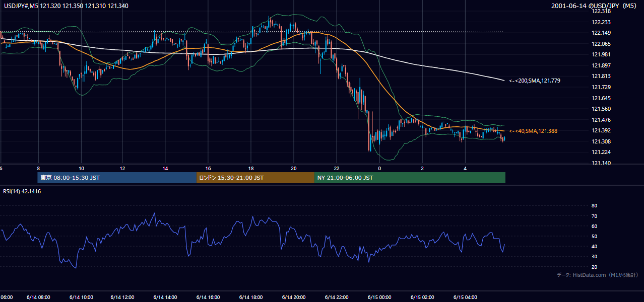Click the 2001-06-14 USD/JPY (M5) chart title
Viewport: 644px width, 302px height.
[x=595, y=6]
